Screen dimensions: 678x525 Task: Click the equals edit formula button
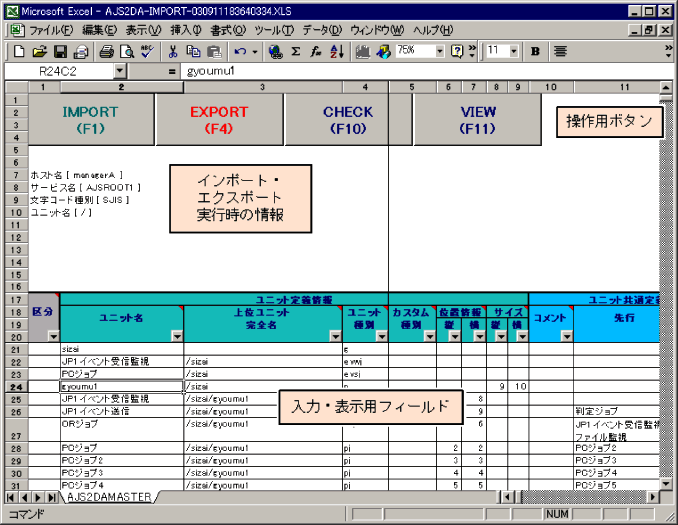pyautogui.click(x=172, y=71)
